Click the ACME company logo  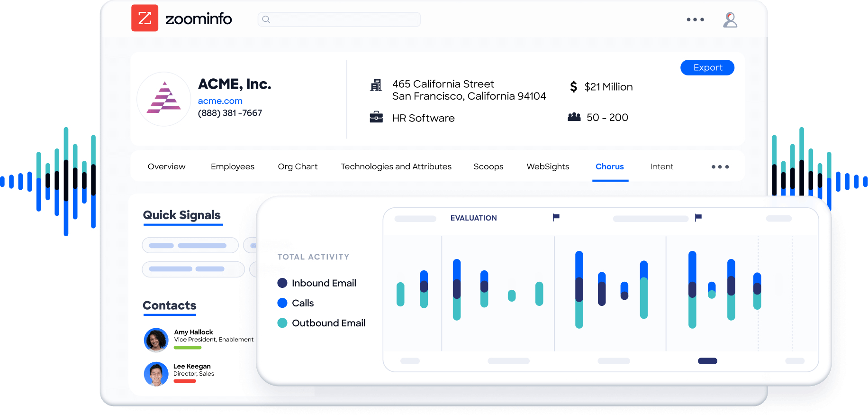[164, 99]
